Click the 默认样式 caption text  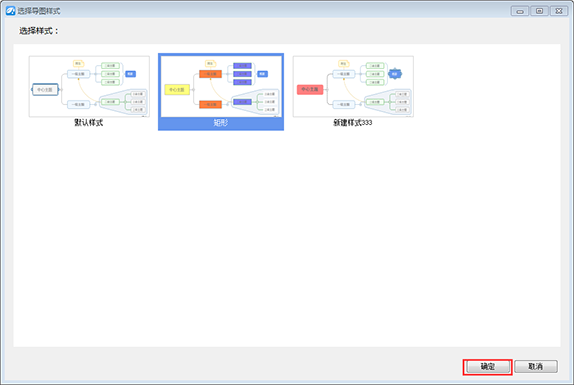89,123
